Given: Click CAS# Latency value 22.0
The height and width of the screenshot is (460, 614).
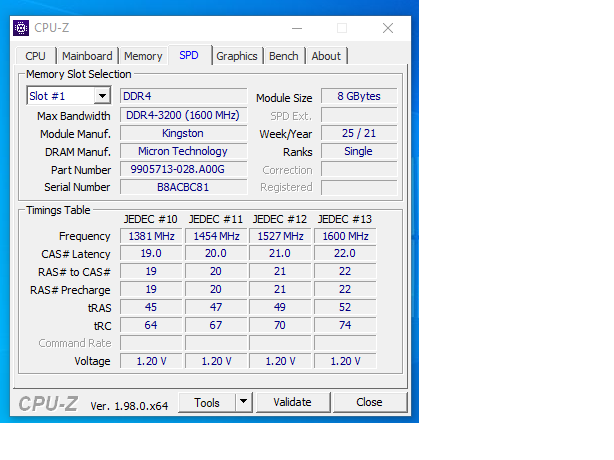Looking at the screenshot, I should tap(345, 253).
